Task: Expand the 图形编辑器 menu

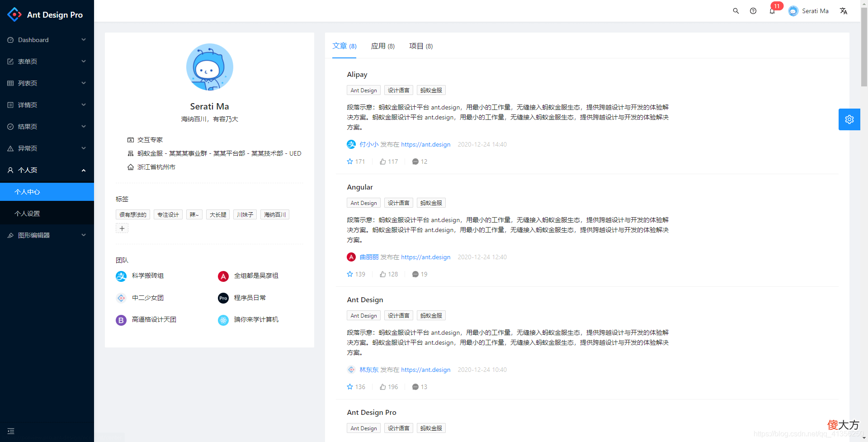Action: tap(47, 235)
